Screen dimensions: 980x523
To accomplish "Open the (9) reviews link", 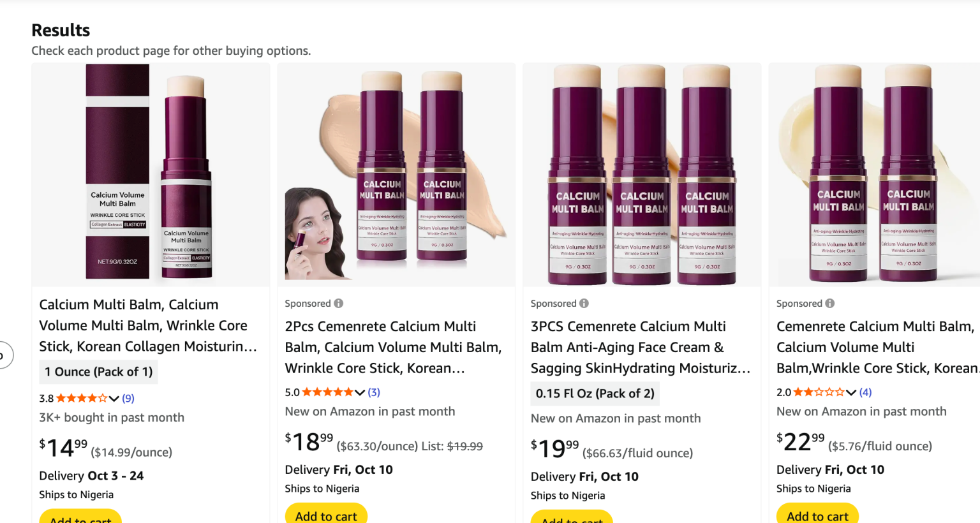I will tap(128, 397).
